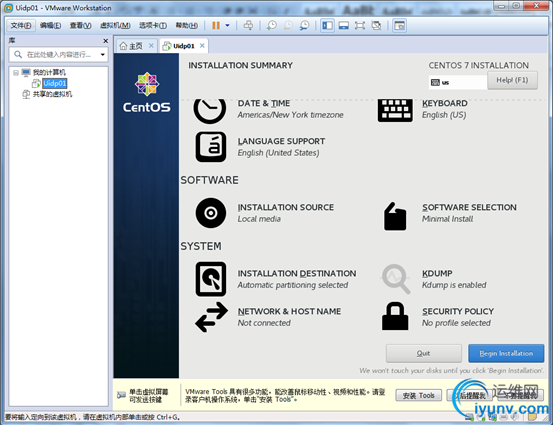Open the Installation Destination disk icon
555x425 pixels.
[x=211, y=279]
